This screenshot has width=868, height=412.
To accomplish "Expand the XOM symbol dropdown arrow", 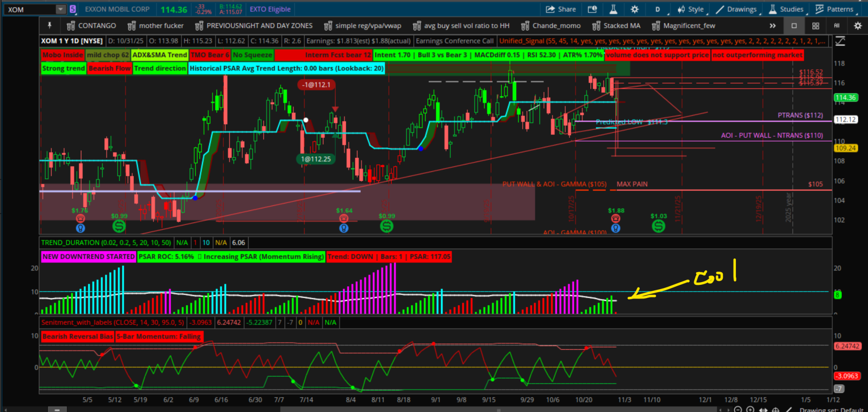I will click(x=61, y=10).
